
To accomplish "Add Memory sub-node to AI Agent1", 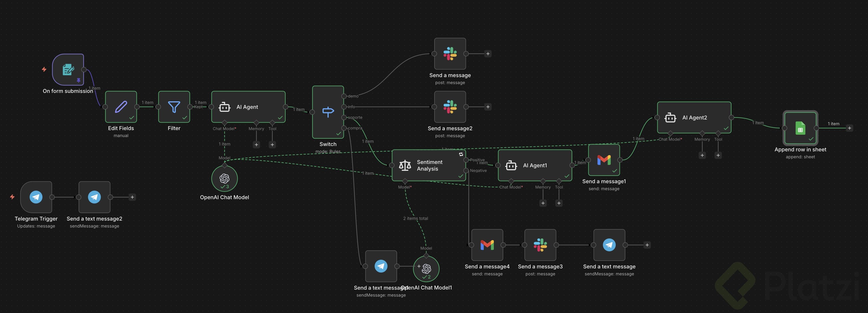I will click(x=543, y=203).
